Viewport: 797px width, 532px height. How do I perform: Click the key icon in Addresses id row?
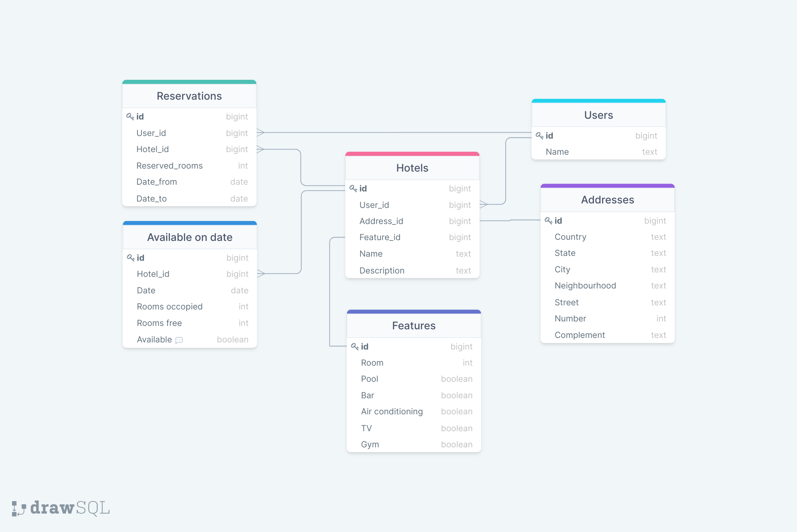click(x=548, y=221)
